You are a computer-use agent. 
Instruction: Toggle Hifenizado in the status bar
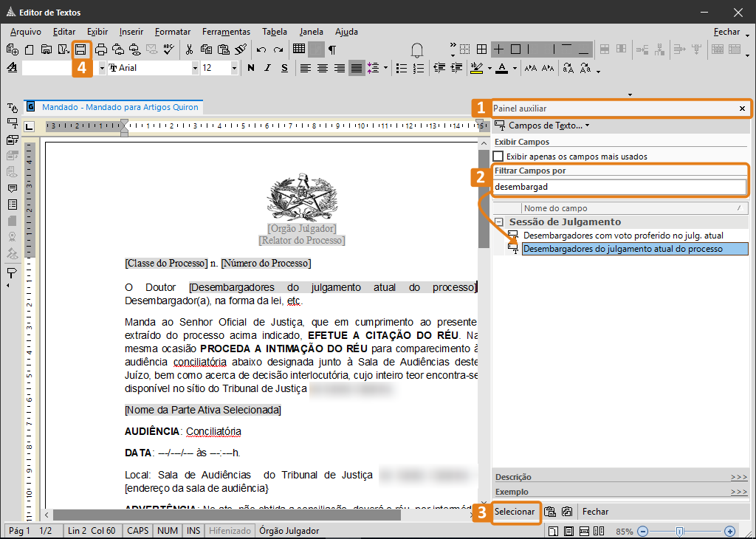coord(230,531)
